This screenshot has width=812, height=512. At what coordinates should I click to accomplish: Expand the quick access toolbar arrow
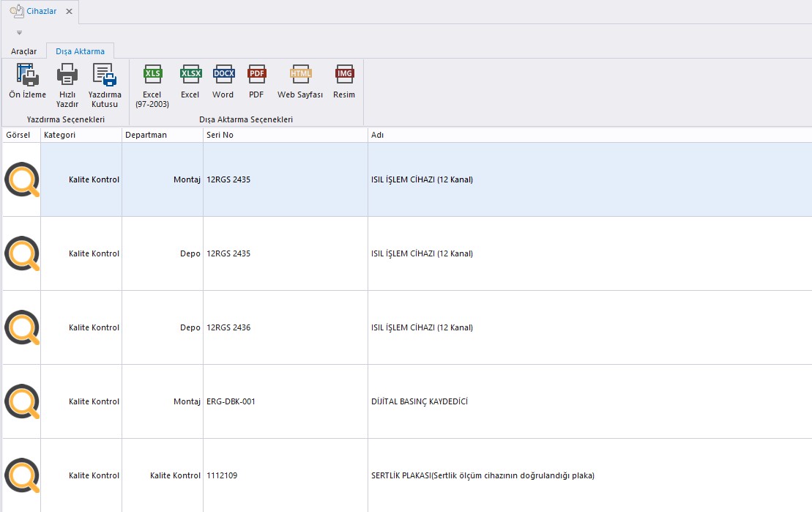(20, 33)
